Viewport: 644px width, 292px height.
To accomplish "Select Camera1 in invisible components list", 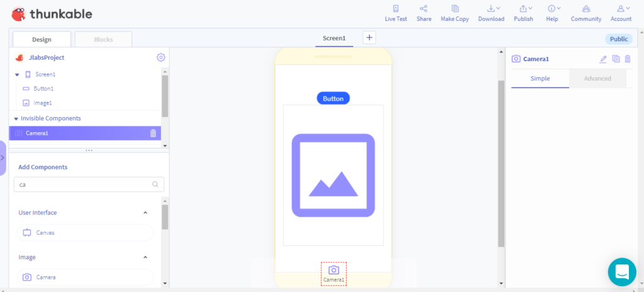I will click(85, 133).
